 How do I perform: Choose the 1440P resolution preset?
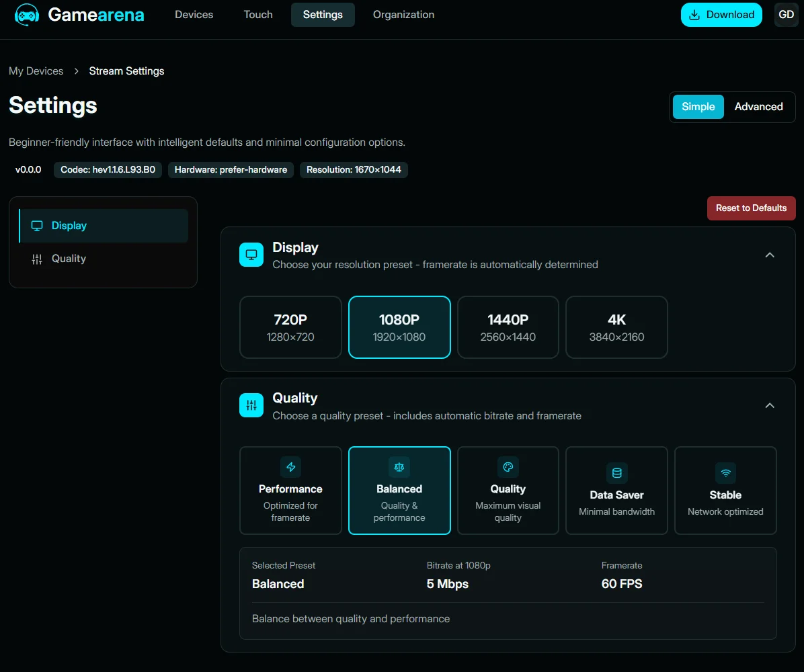click(508, 327)
